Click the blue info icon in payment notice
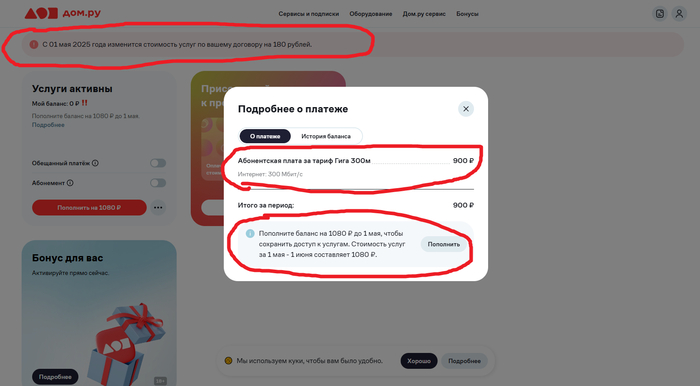This screenshot has width=700, height=386. [x=250, y=233]
